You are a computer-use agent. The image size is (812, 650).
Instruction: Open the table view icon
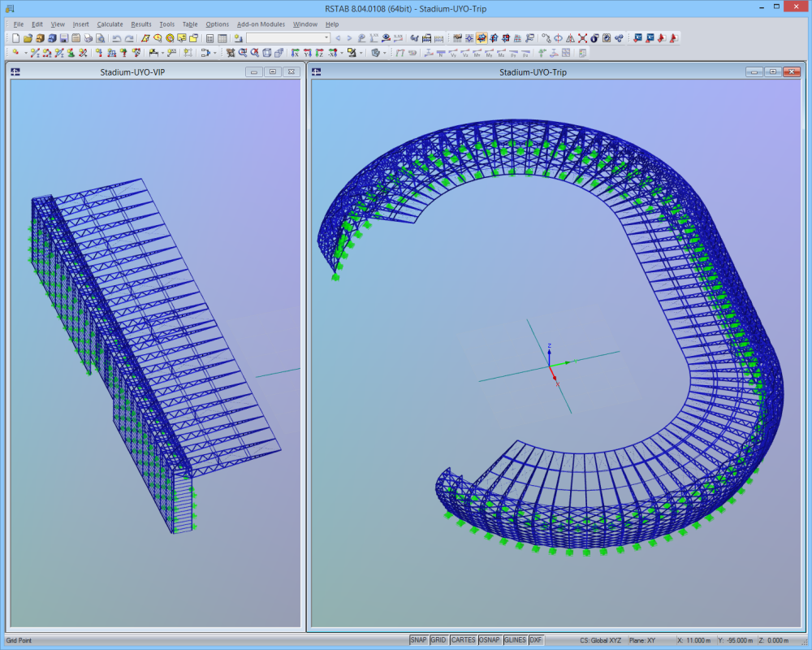[x=221, y=37]
